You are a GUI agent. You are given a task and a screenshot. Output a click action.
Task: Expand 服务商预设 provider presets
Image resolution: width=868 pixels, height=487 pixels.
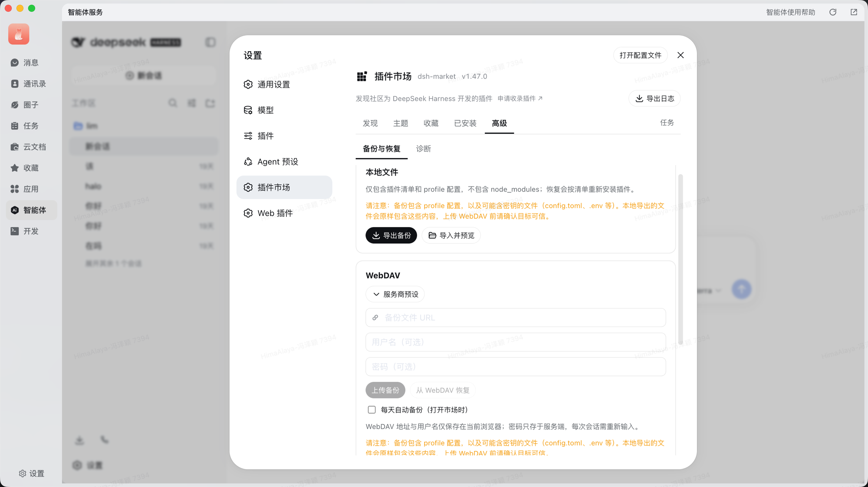395,294
